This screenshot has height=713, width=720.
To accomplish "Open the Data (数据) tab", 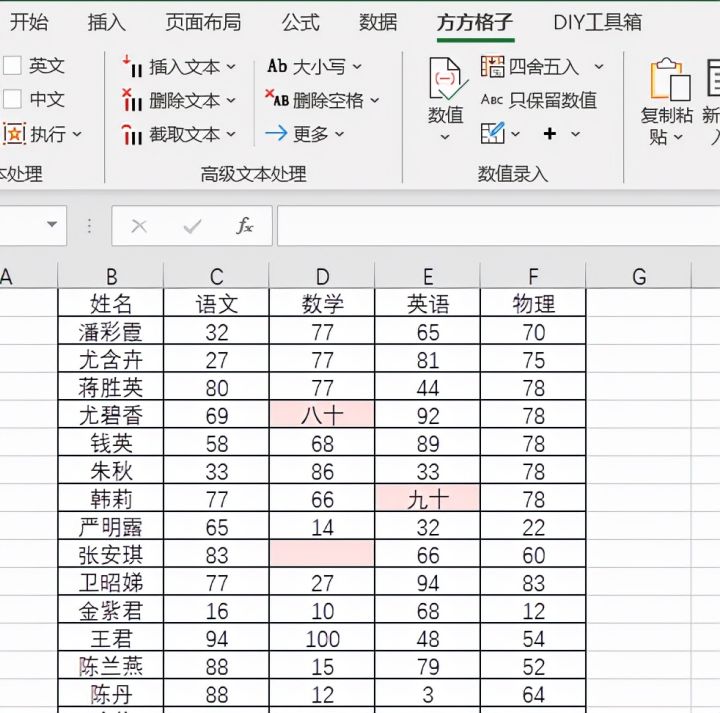I will click(x=378, y=22).
